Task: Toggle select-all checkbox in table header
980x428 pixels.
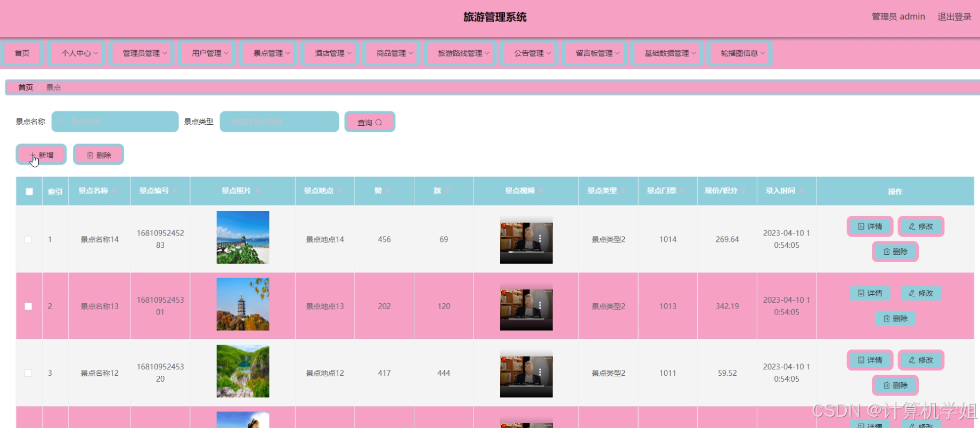Action: tap(29, 191)
